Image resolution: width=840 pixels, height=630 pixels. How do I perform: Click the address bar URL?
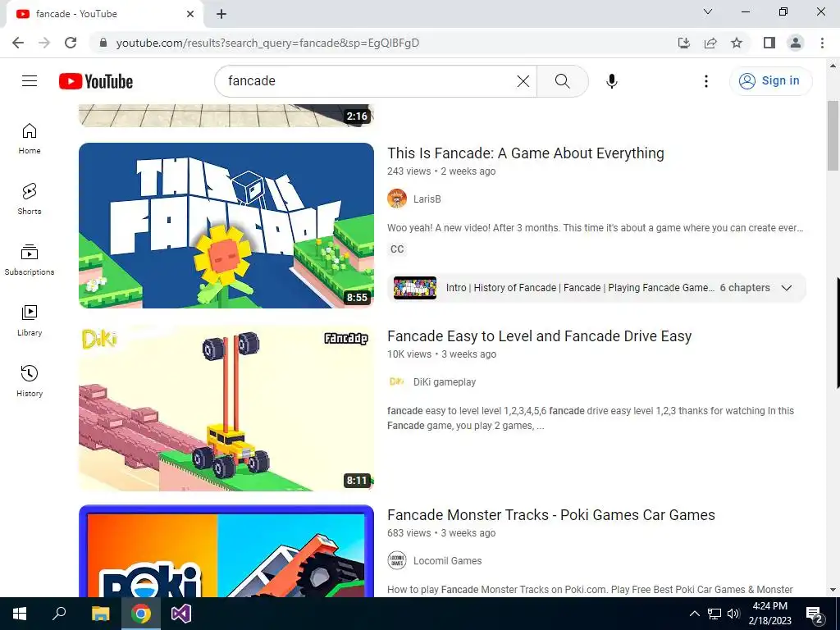(267, 43)
